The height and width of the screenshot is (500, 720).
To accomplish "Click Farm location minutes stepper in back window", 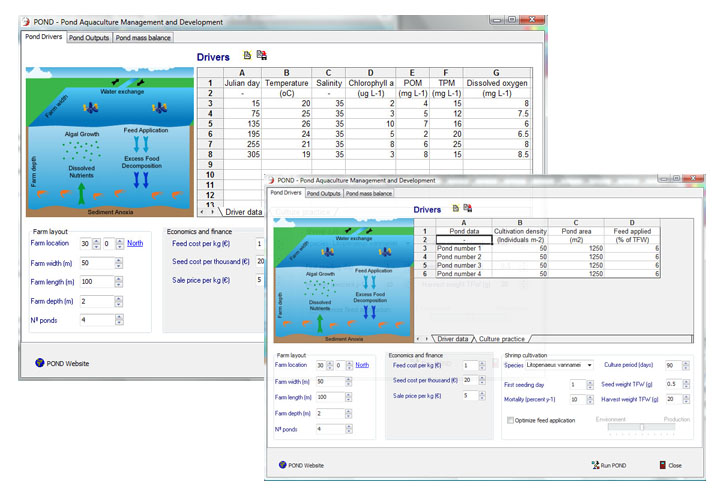I will [x=119, y=244].
